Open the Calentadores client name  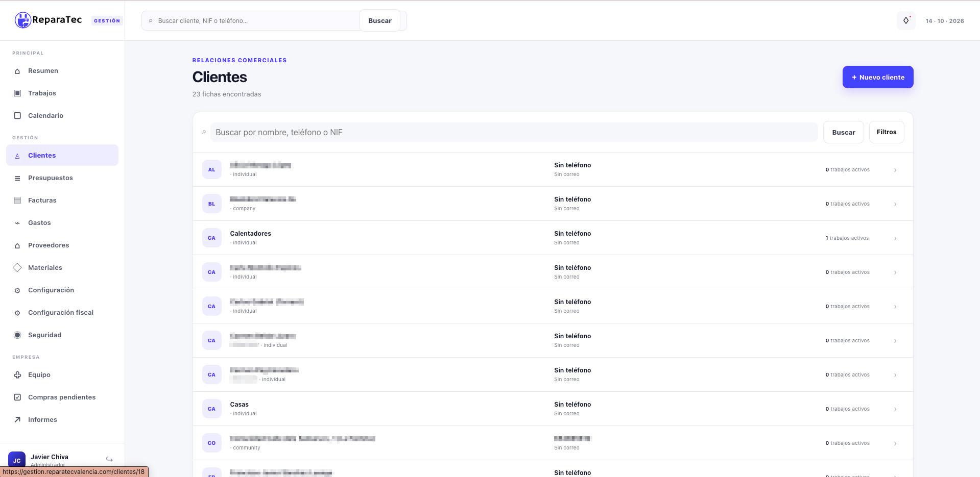pos(250,234)
